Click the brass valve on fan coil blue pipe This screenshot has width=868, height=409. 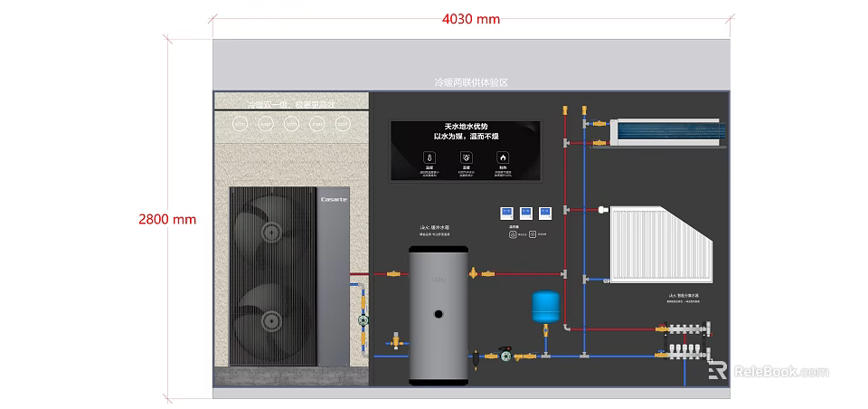[599, 124]
